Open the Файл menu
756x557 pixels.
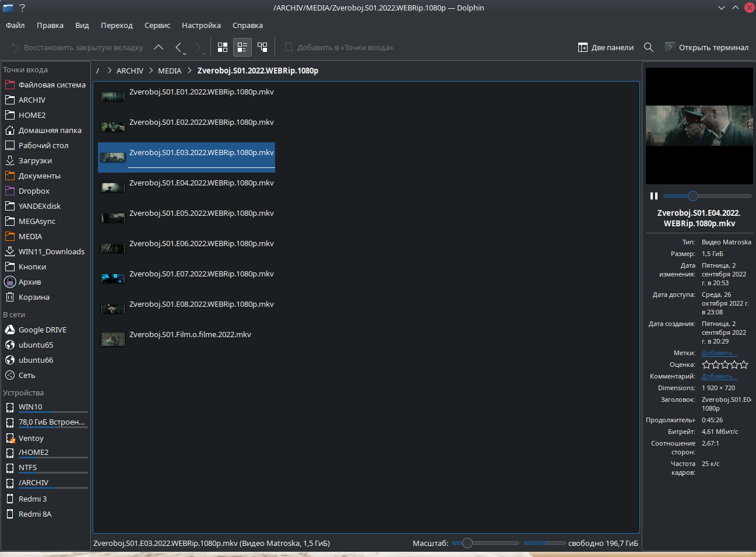(15, 25)
